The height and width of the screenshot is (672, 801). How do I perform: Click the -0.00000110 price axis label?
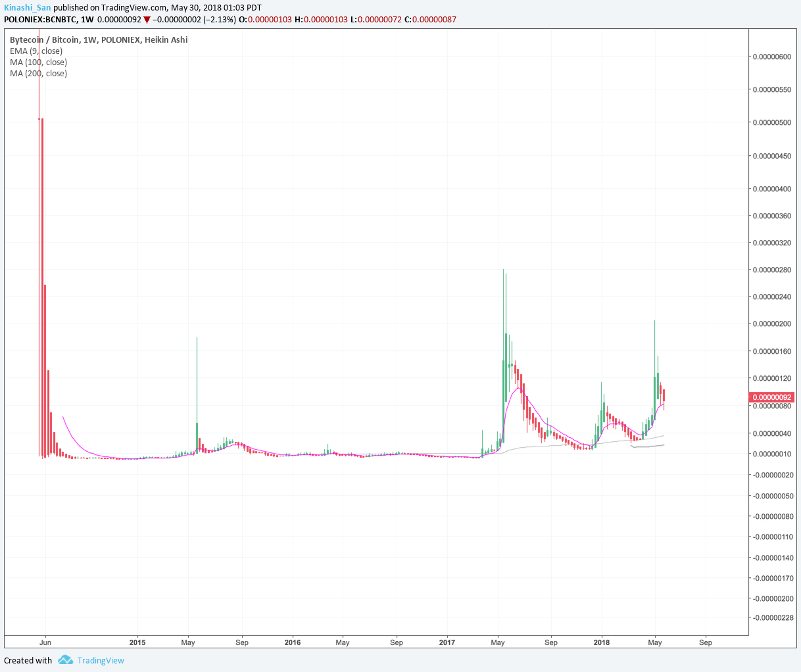tap(773, 537)
